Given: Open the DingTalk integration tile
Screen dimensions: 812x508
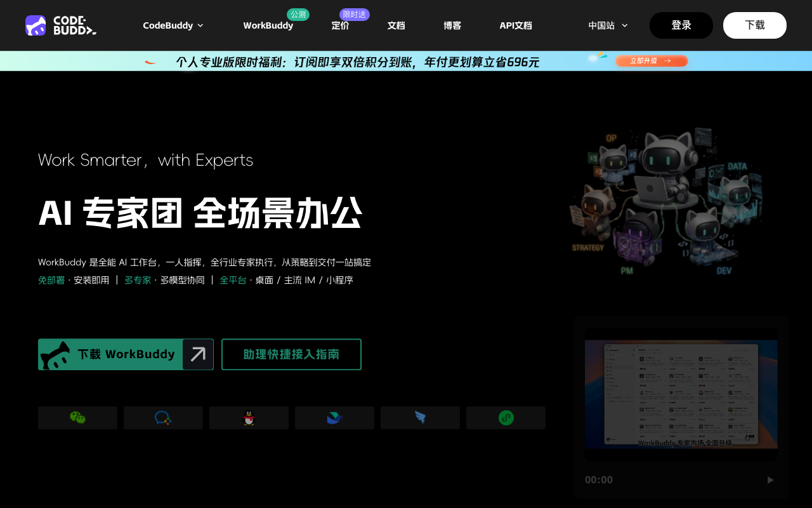Looking at the screenshot, I should click(420, 418).
